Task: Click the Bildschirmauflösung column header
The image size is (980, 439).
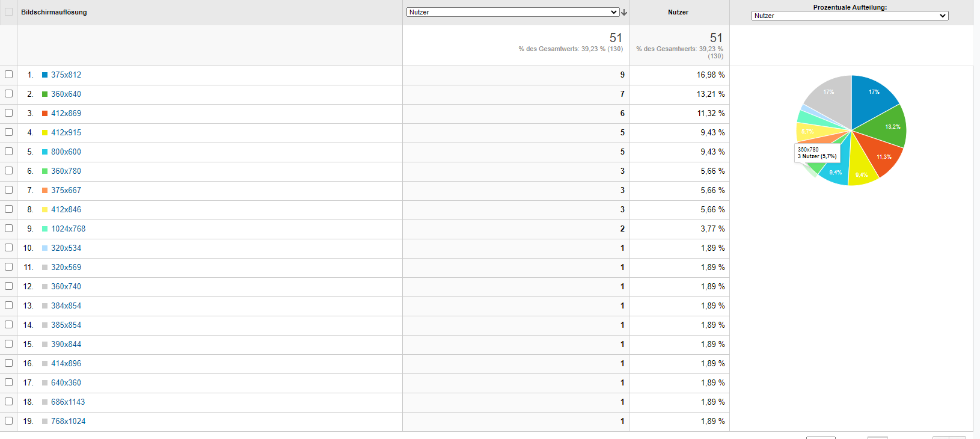Action: [54, 12]
